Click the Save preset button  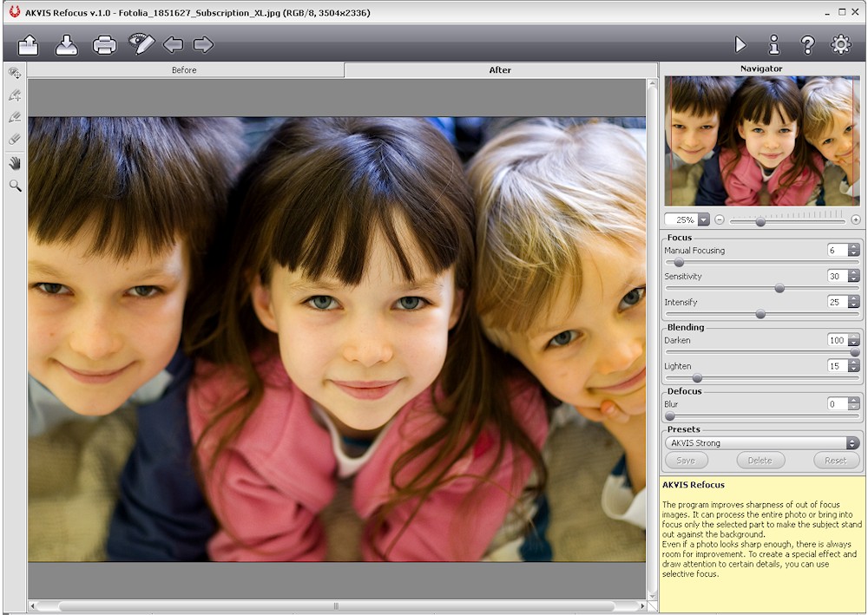pos(686,461)
